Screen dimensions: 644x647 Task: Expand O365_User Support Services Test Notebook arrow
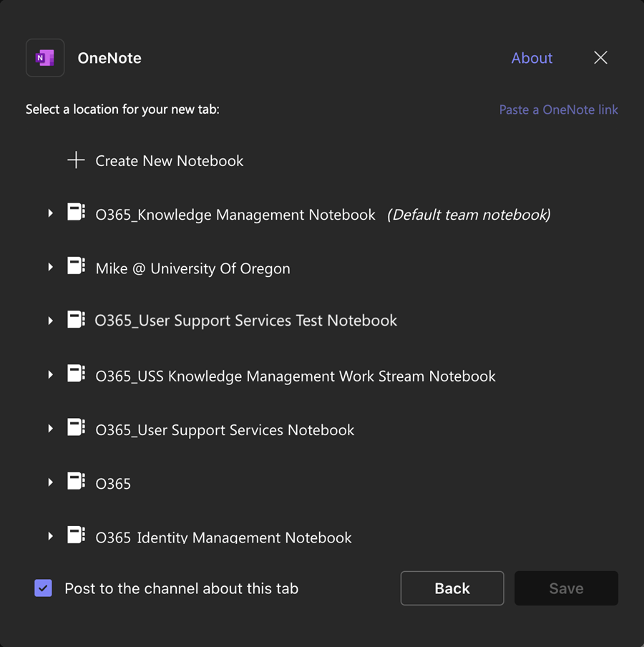tap(50, 321)
